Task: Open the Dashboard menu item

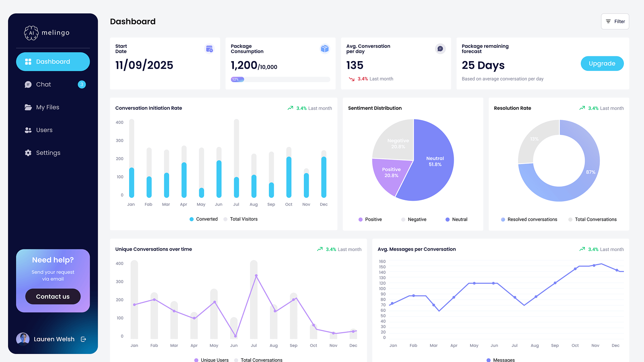Action: (53, 62)
